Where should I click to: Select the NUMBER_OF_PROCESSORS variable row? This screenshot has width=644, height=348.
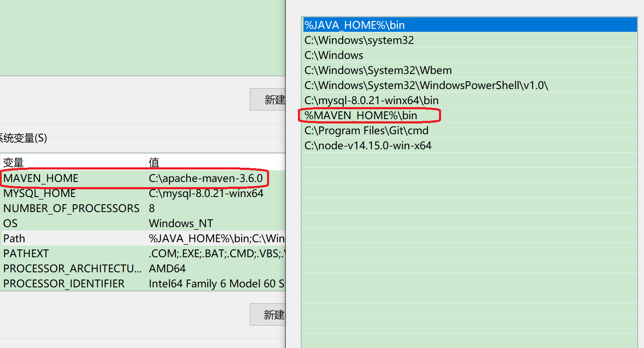click(x=71, y=209)
